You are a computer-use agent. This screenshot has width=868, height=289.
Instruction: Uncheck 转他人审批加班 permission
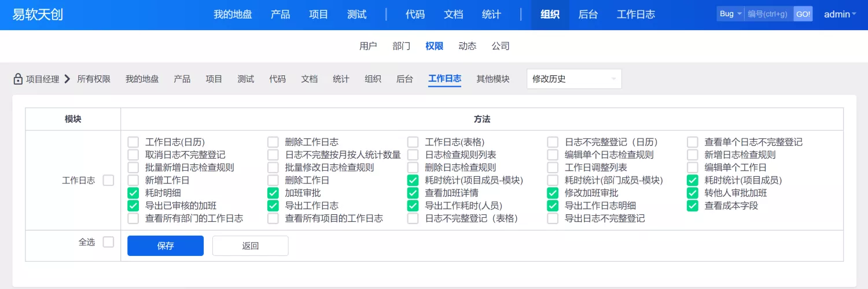[x=693, y=193]
